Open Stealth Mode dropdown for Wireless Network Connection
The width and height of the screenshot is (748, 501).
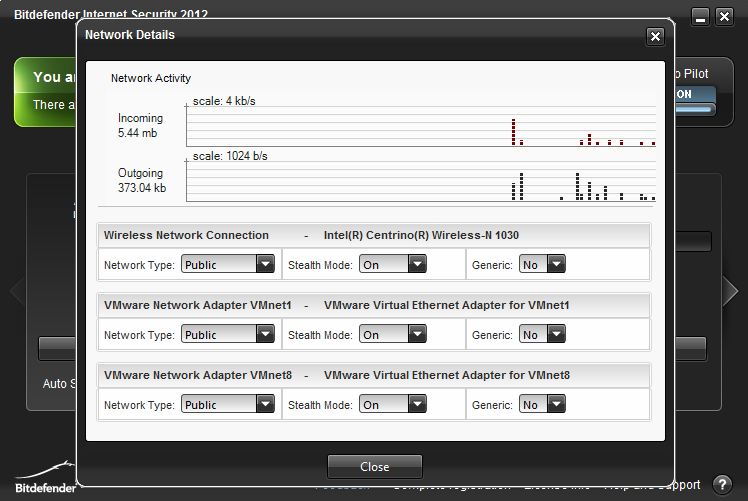click(x=393, y=264)
